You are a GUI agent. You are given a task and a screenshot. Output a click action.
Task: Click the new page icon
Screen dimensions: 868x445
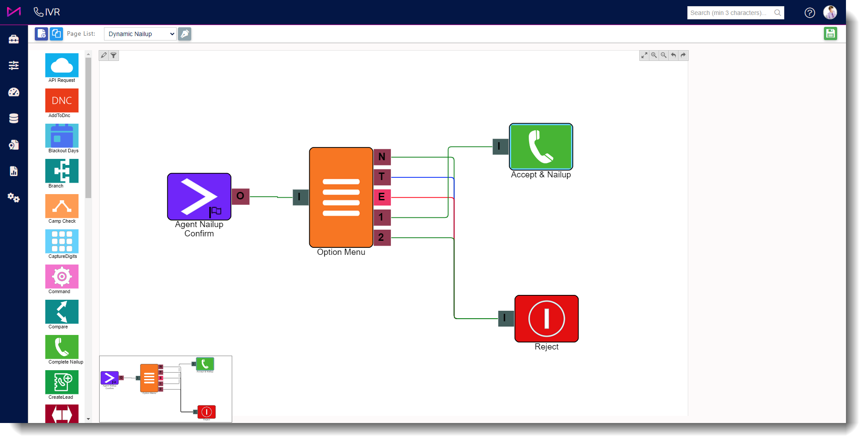click(x=41, y=33)
